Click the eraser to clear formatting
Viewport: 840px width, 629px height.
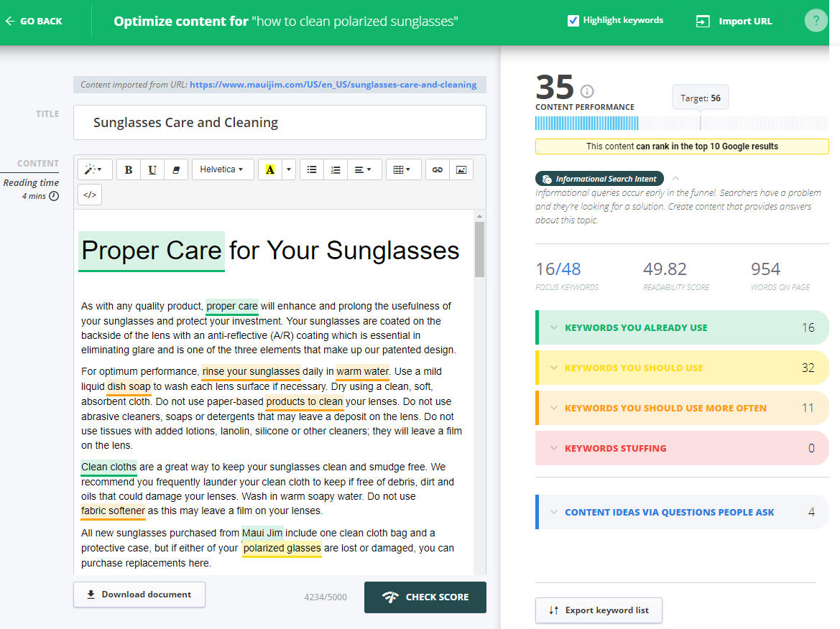177,169
